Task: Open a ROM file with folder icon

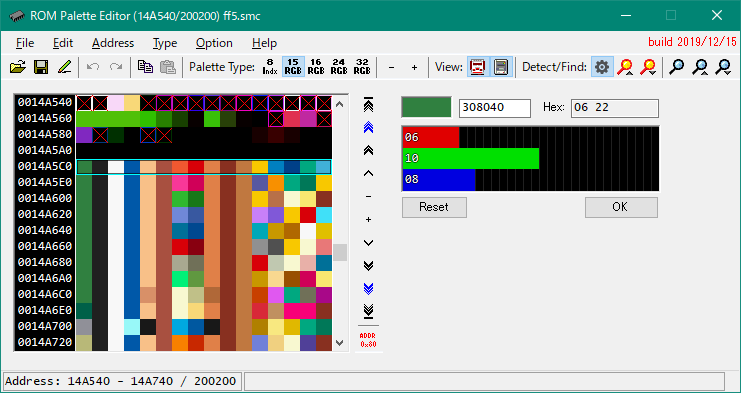Action: pyautogui.click(x=17, y=67)
